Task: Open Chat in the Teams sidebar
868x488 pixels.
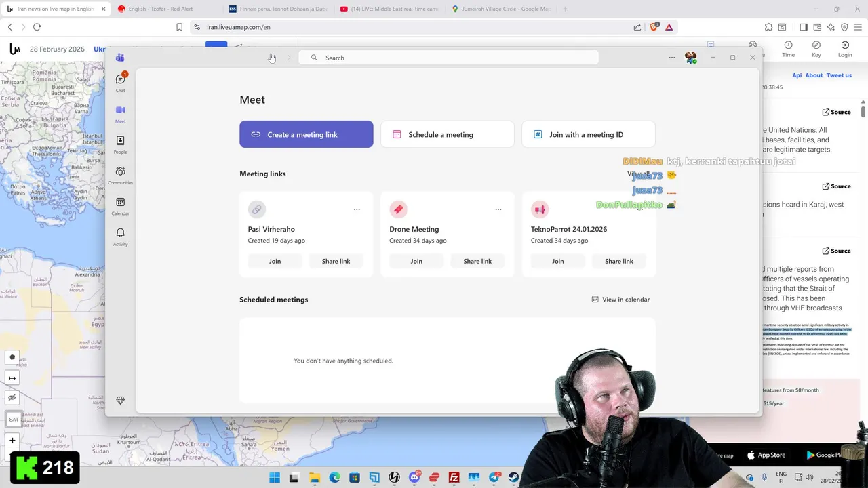Action: click(x=120, y=82)
